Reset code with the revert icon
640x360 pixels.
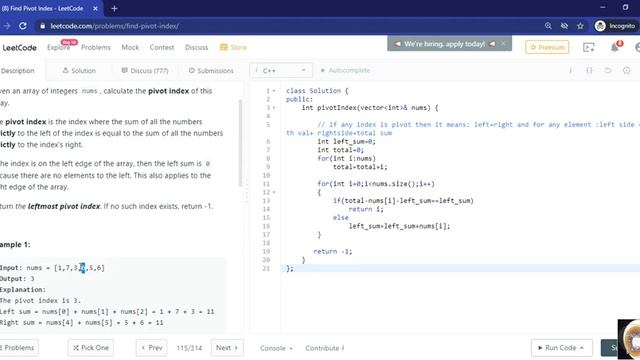pyautogui.click(x=608, y=70)
